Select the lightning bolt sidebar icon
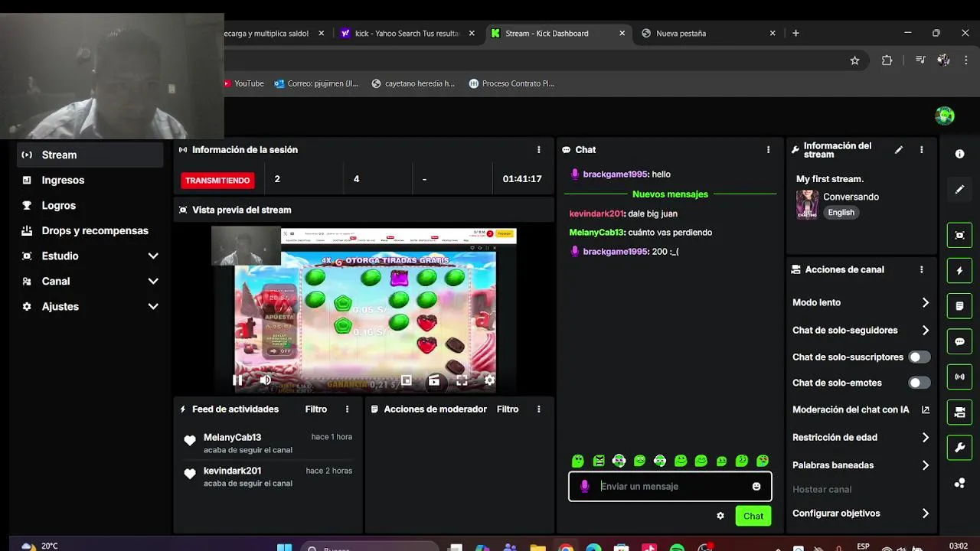This screenshot has width=980, height=551. coord(960,271)
